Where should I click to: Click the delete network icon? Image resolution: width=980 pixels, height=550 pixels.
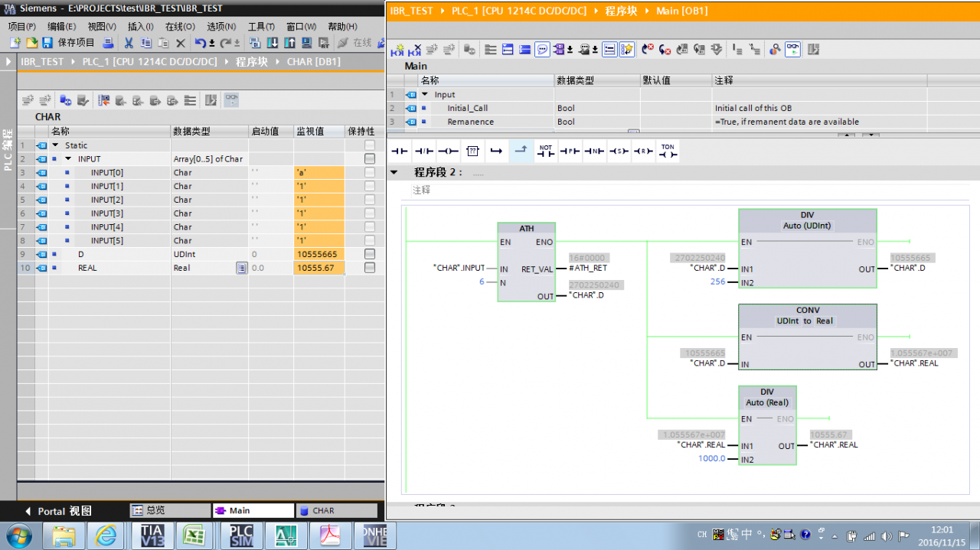(x=414, y=50)
